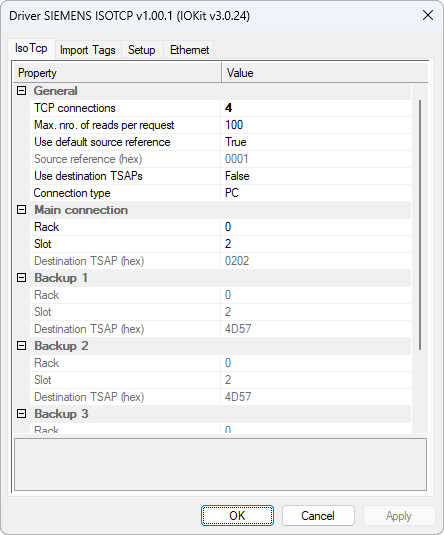Select Backup 1 Destination TSAP (hex) label
Image resolution: width=444 pixels, height=535 pixels.
tap(89, 329)
